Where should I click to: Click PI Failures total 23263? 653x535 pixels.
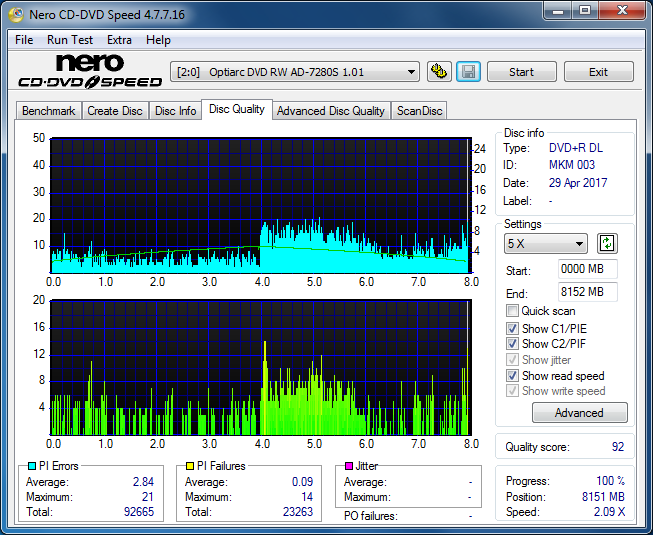pyautogui.click(x=298, y=512)
